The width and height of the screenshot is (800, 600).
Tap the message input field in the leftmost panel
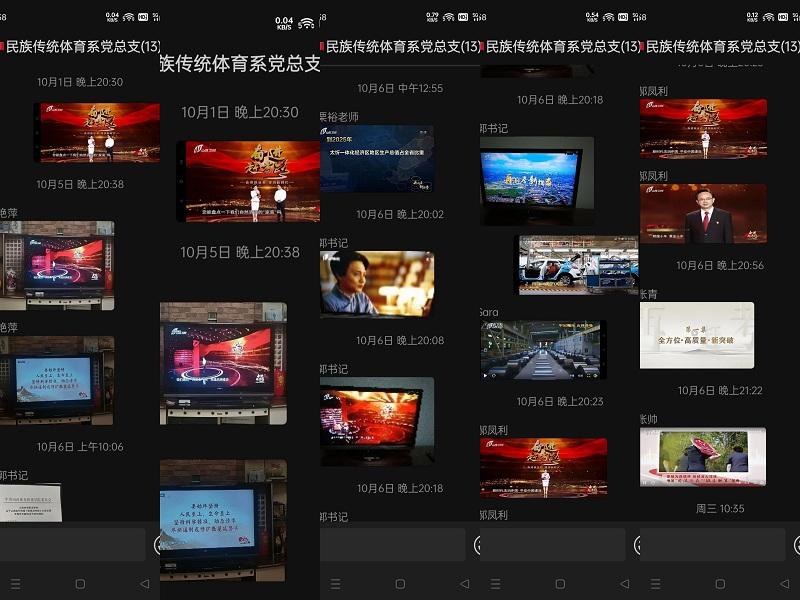pos(73,545)
